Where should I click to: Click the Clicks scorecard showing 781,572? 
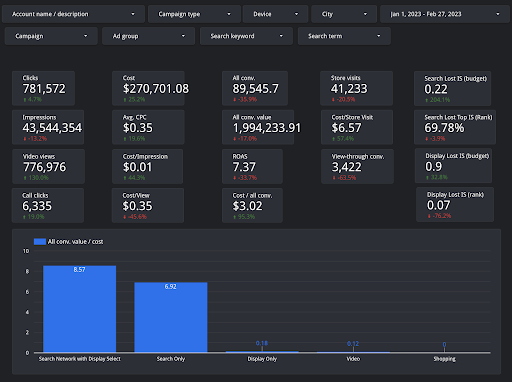(43, 88)
